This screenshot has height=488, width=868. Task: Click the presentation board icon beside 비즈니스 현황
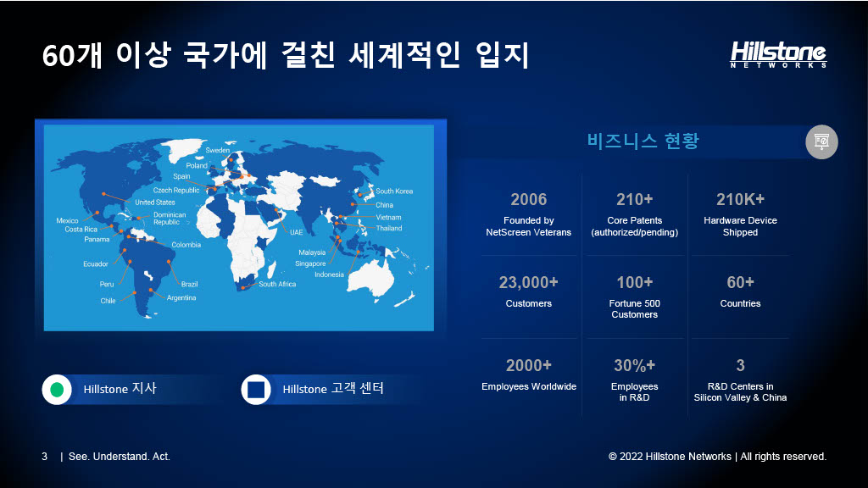tap(821, 141)
